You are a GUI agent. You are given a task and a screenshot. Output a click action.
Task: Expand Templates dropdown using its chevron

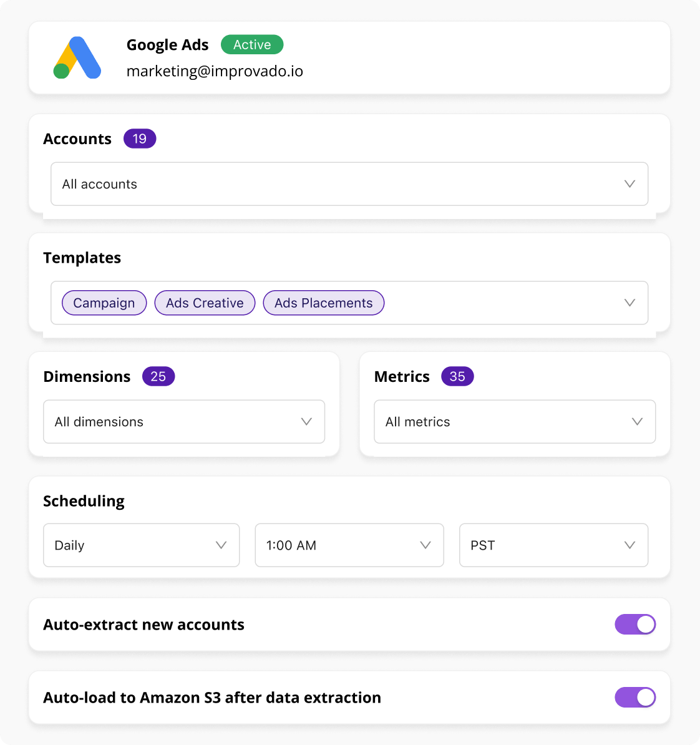pyautogui.click(x=630, y=303)
